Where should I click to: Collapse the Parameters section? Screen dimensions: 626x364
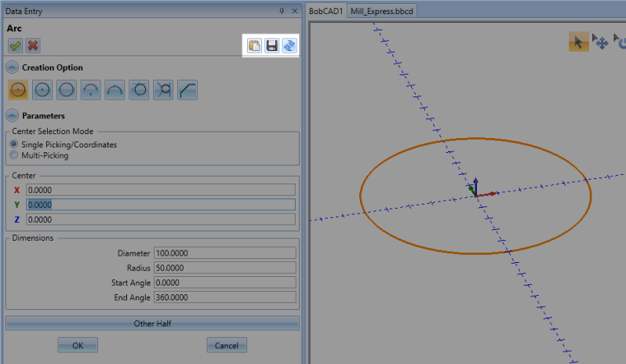13,116
